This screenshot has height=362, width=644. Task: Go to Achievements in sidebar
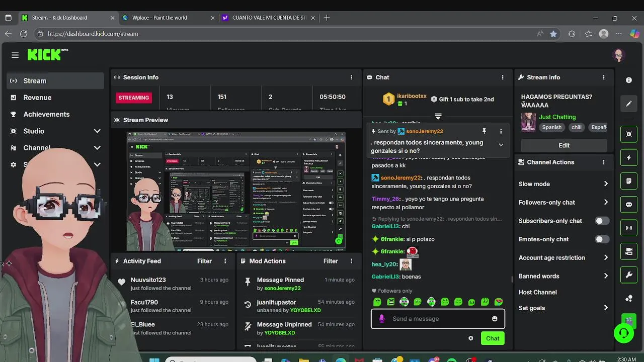55,114
